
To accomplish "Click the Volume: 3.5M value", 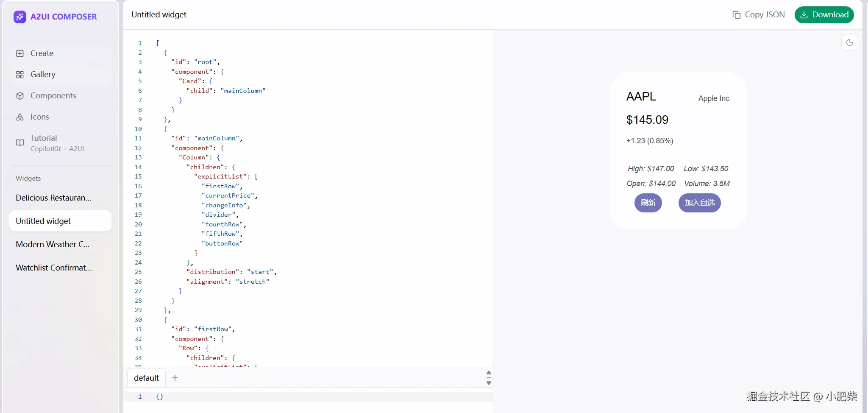I will 707,184.
